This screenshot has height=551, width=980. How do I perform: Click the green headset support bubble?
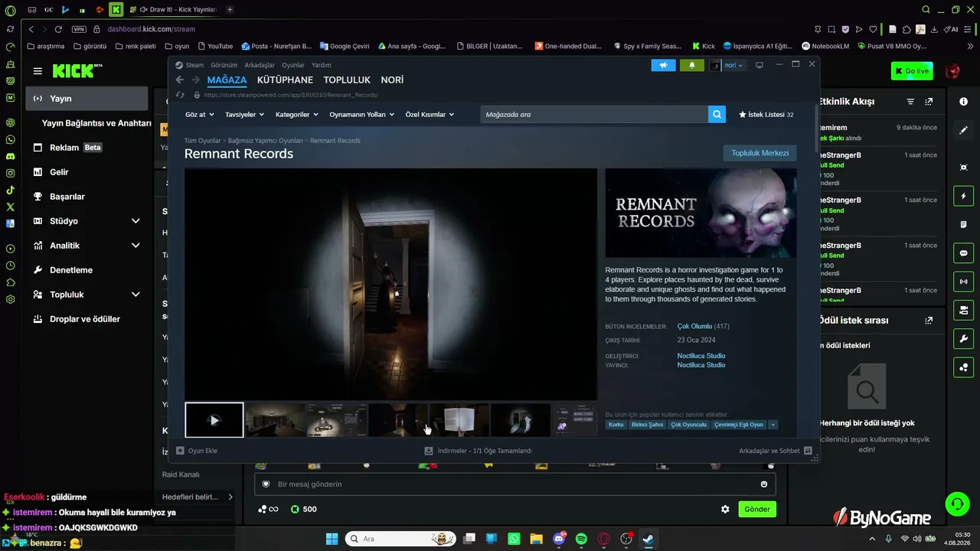957,504
